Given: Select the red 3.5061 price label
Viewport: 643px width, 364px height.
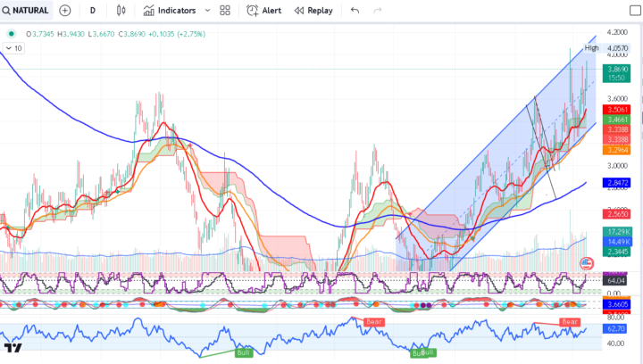Looking at the screenshot, I should pos(616,110).
